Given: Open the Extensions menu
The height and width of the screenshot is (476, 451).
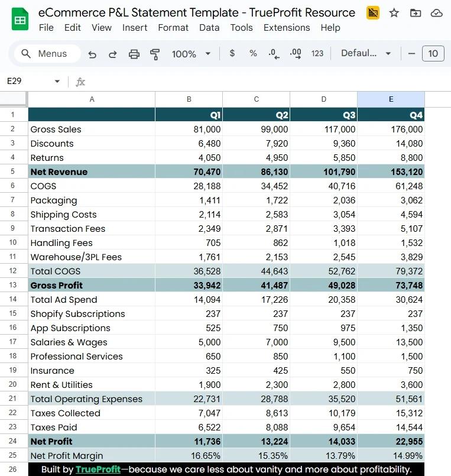Looking at the screenshot, I should tap(287, 27).
